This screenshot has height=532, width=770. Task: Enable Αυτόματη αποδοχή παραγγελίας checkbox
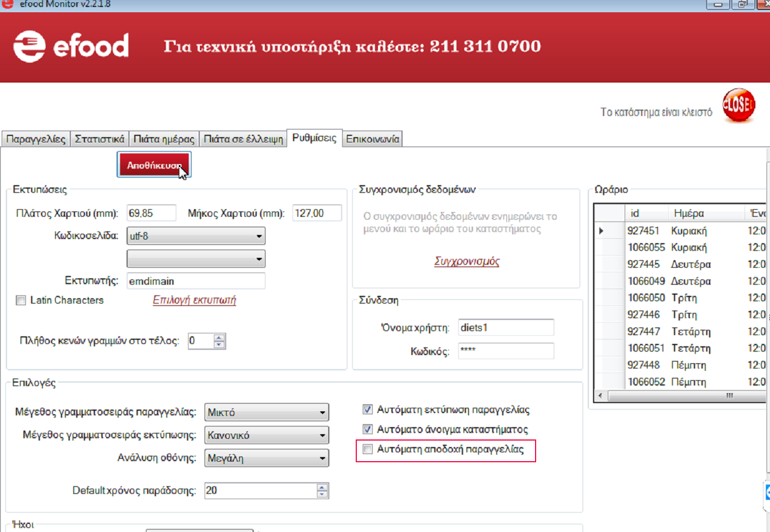(368, 450)
